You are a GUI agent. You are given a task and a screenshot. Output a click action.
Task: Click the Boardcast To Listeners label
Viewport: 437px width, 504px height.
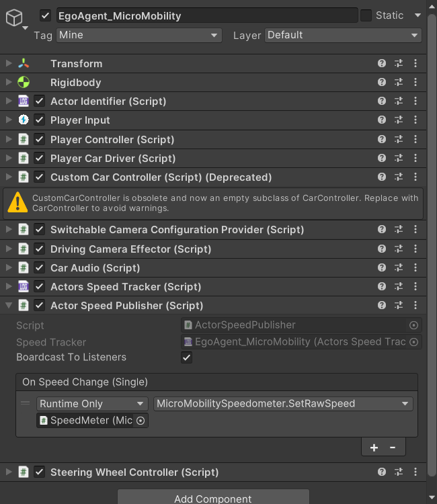(x=71, y=357)
